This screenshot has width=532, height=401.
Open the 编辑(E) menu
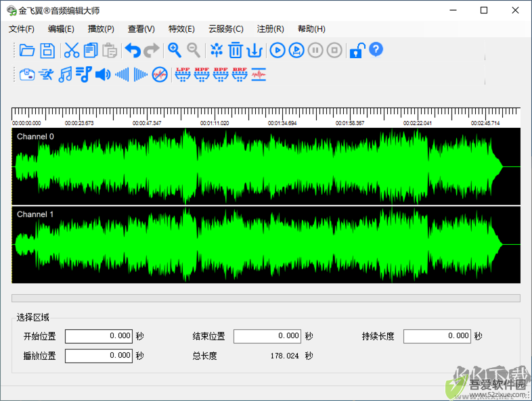pos(61,29)
